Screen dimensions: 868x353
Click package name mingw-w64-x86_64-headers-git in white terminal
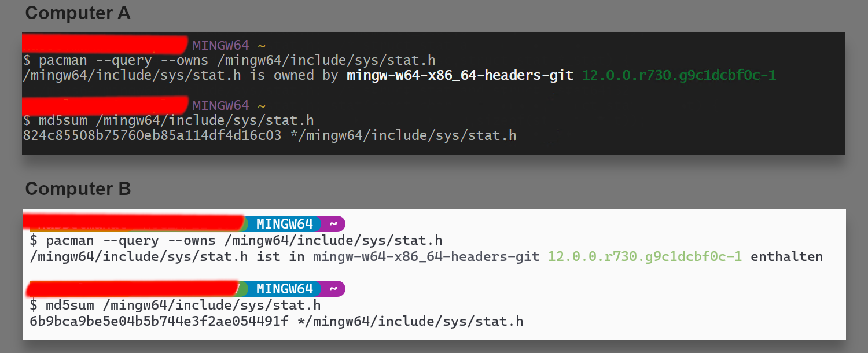coord(426,256)
